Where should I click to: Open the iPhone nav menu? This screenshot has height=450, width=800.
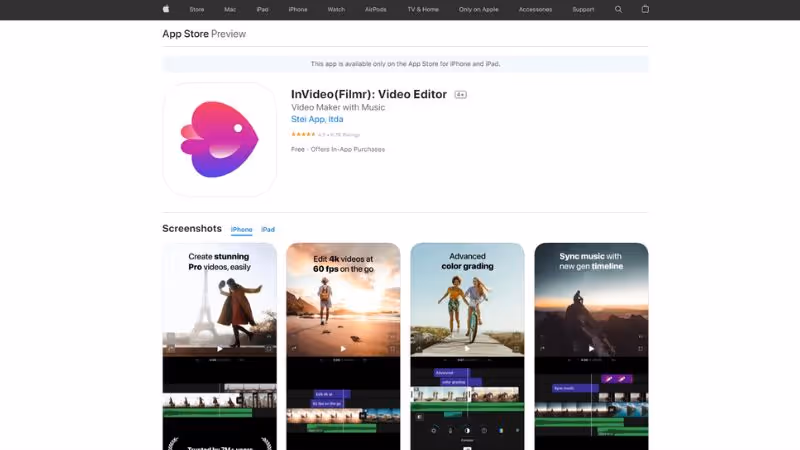[x=298, y=9]
